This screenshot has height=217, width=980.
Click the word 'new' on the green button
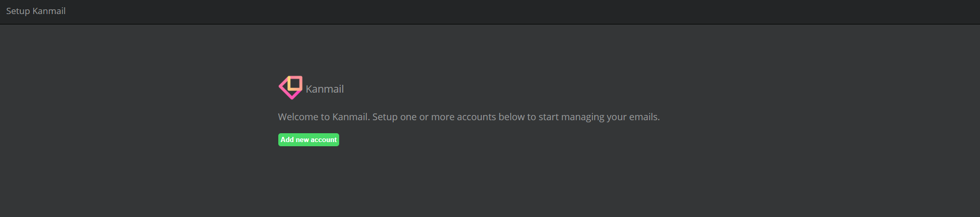click(302, 139)
